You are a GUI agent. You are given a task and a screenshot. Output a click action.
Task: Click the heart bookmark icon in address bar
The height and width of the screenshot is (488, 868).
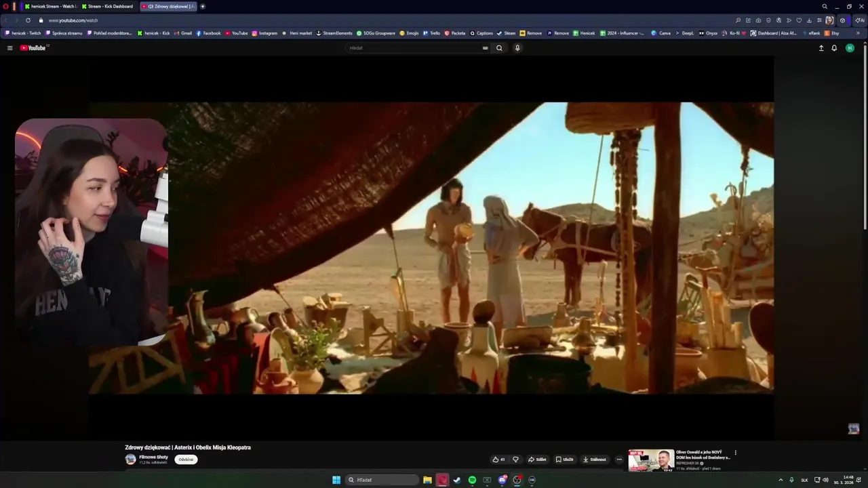pyautogui.click(x=799, y=20)
